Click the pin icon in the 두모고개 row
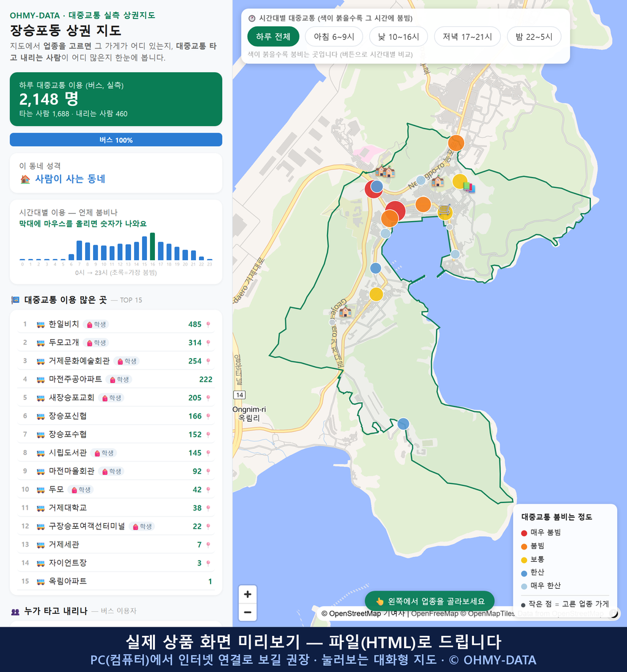627x672 pixels. [x=208, y=343]
